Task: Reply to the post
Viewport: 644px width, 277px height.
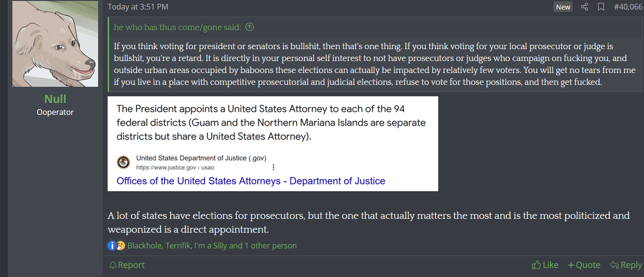Action: pos(626,265)
